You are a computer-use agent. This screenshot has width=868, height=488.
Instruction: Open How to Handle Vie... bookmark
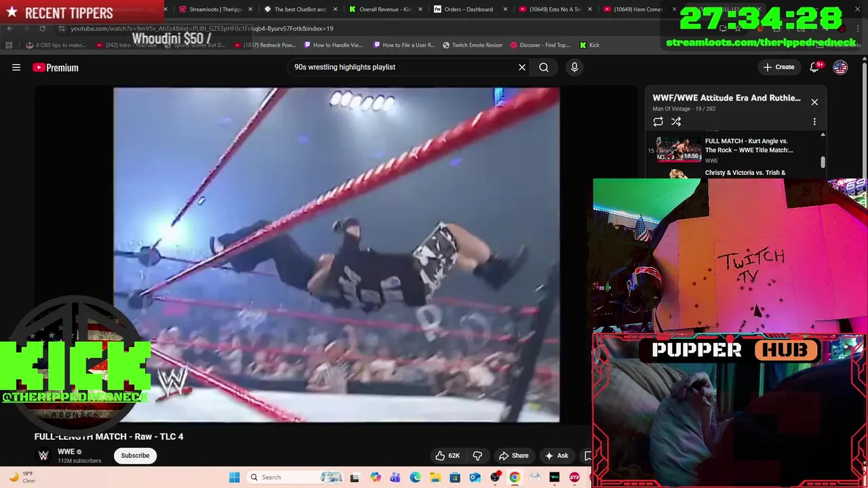pyautogui.click(x=334, y=45)
